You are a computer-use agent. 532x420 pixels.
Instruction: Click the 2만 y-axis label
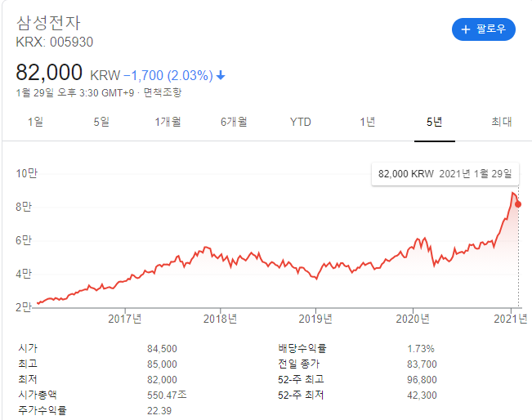click(x=24, y=307)
